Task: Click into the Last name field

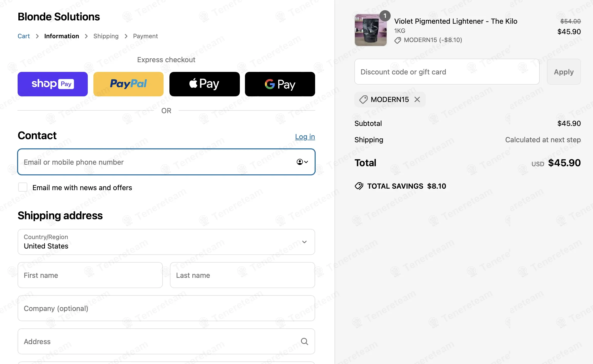Action: (x=242, y=275)
